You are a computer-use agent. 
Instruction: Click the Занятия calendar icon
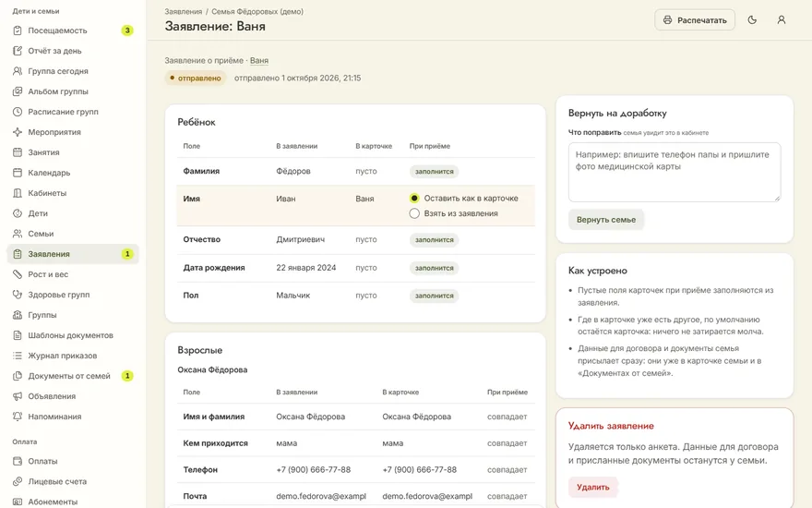(18, 152)
